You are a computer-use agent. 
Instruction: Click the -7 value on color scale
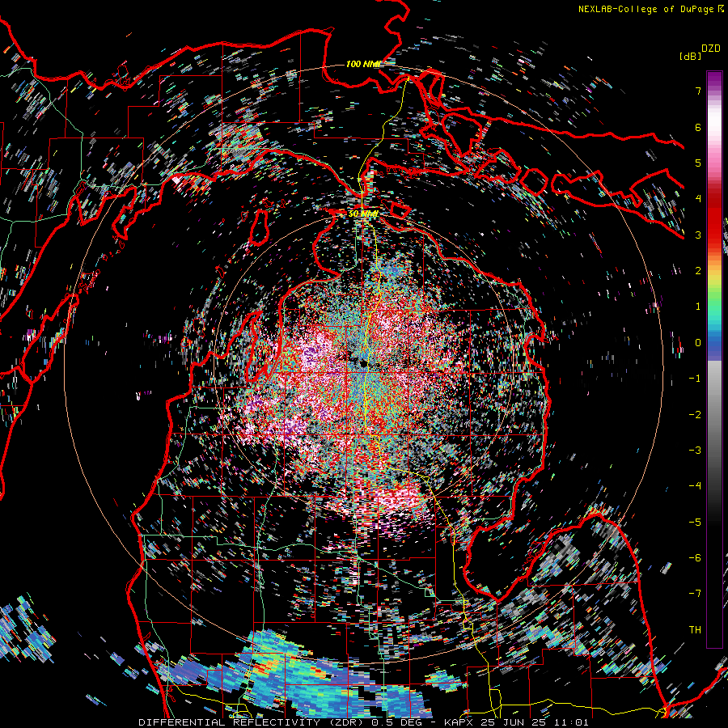click(695, 594)
